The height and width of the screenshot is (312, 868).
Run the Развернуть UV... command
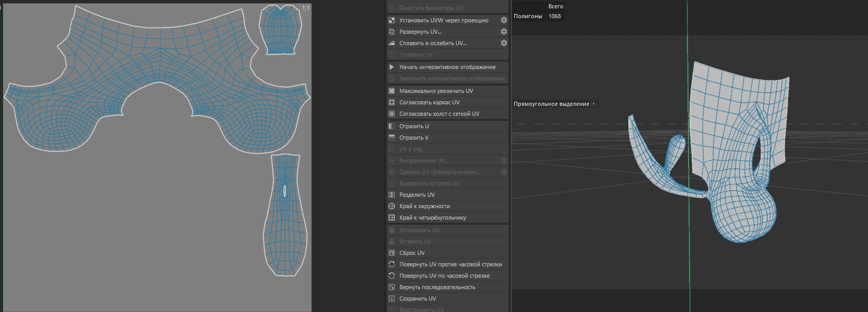coord(444,32)
